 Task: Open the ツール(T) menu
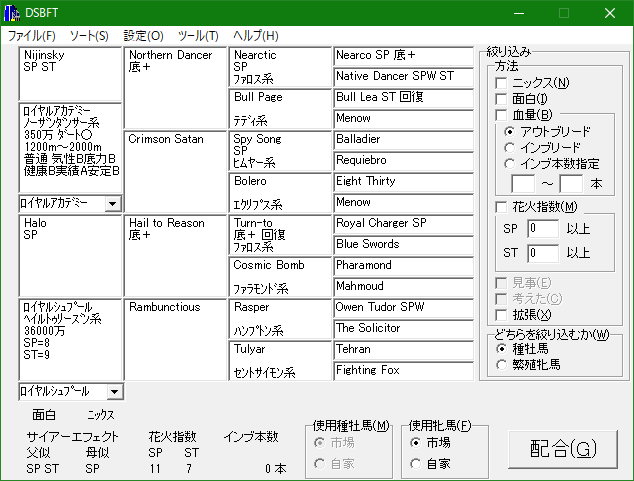pos(198,36)
